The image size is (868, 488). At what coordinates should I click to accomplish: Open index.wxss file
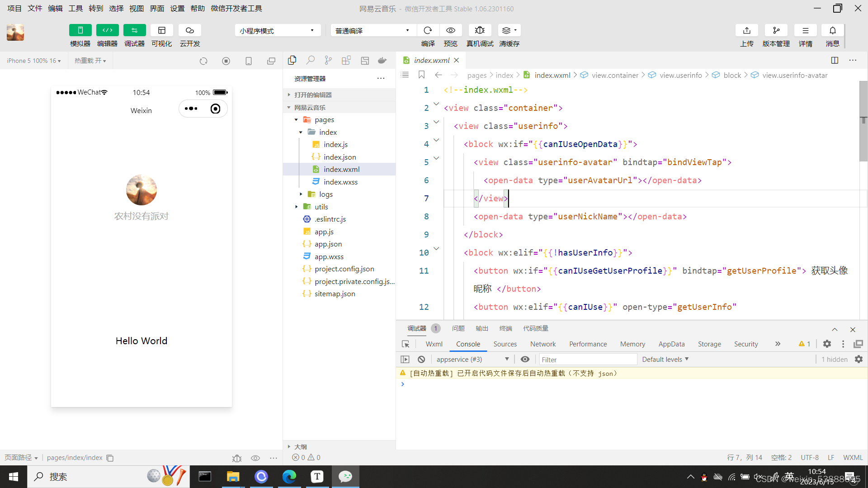point(340,182)
